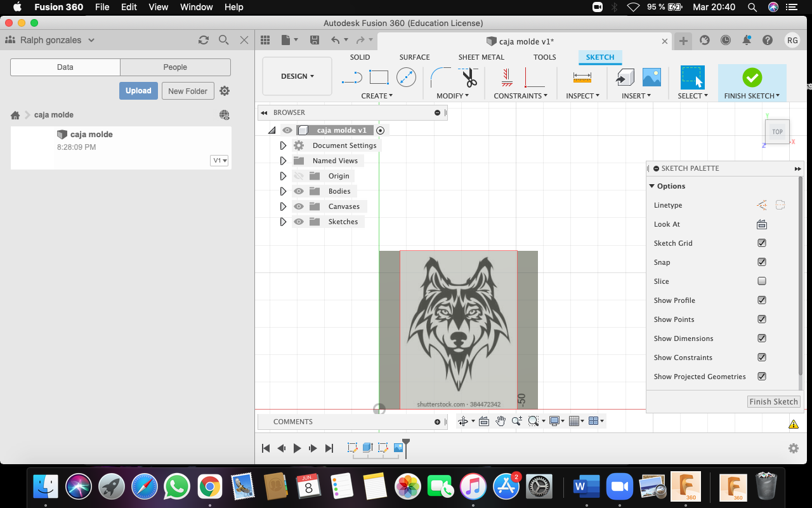Click the Look At icon in navigation bar

pos(484,421)
